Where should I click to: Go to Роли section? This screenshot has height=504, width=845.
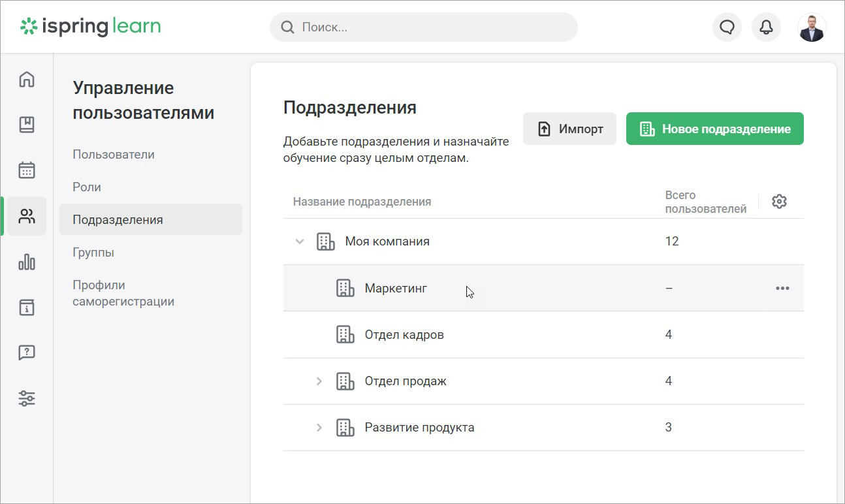[87, 187]
